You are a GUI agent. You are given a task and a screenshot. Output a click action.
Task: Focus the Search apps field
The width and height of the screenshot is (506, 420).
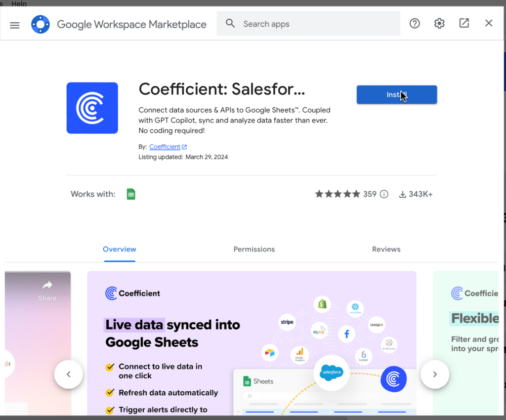tap(316, 24)
